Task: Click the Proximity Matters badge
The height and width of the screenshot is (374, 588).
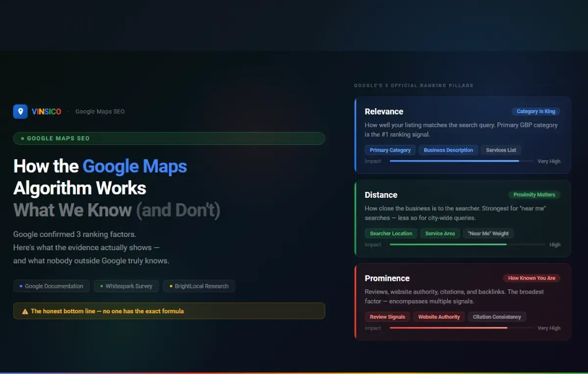Action: (534, 195)
